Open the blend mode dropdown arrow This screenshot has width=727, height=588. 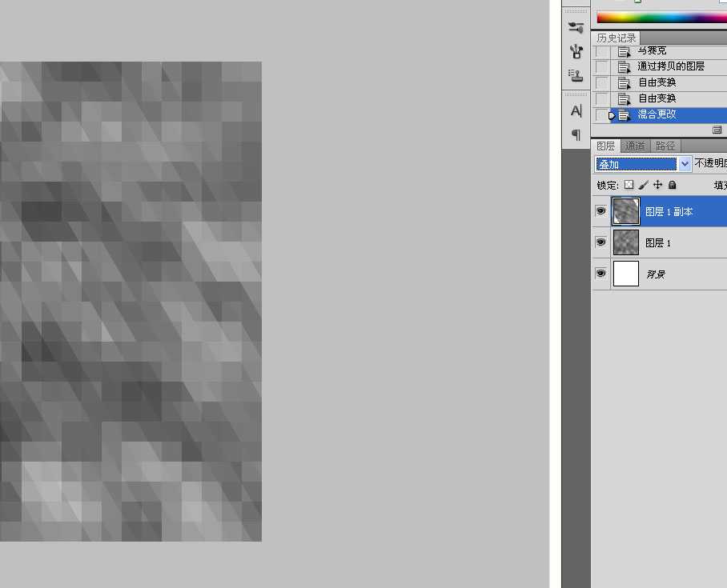685,163
